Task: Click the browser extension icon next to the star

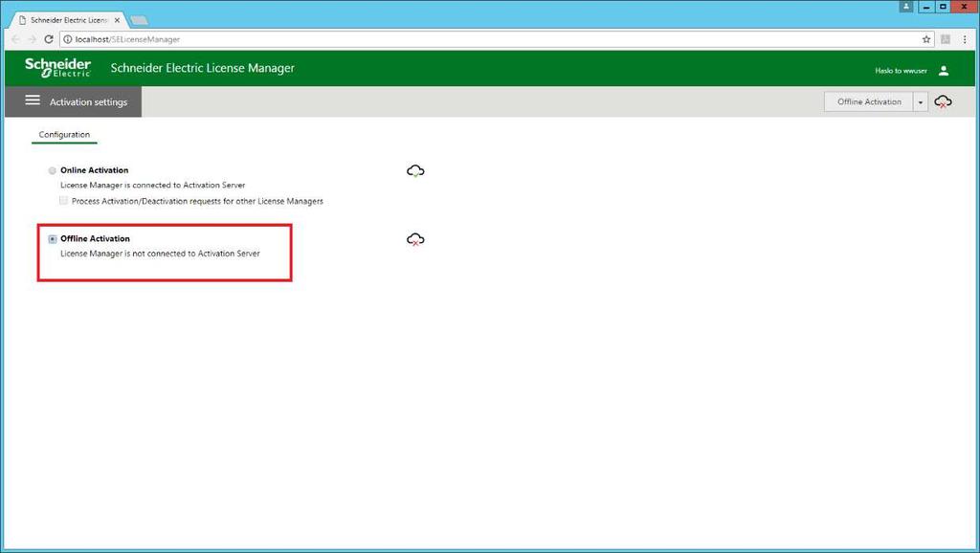Action: click(946, 38)
